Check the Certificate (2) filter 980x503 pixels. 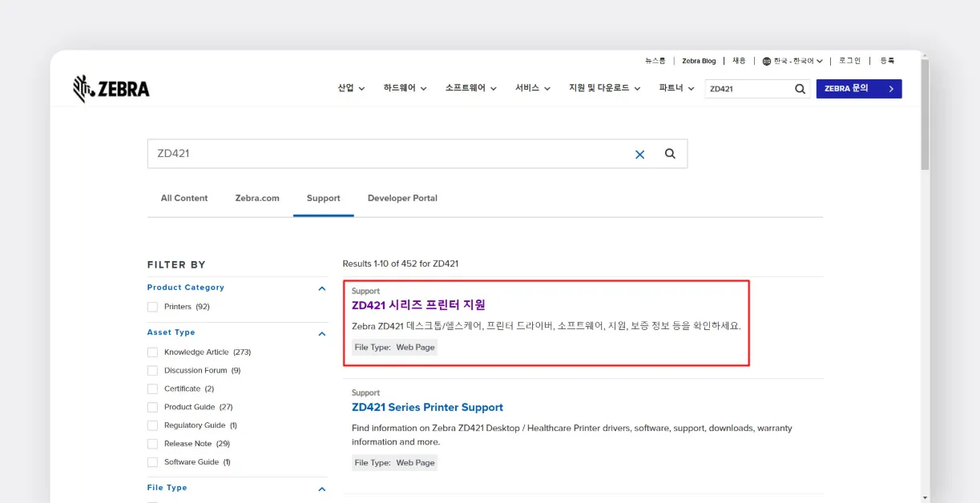pyautogui.click(x=152, y=389)
